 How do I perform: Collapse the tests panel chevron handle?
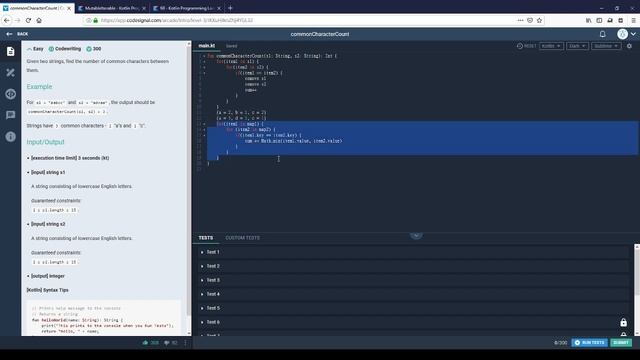[x=416, y=236]
